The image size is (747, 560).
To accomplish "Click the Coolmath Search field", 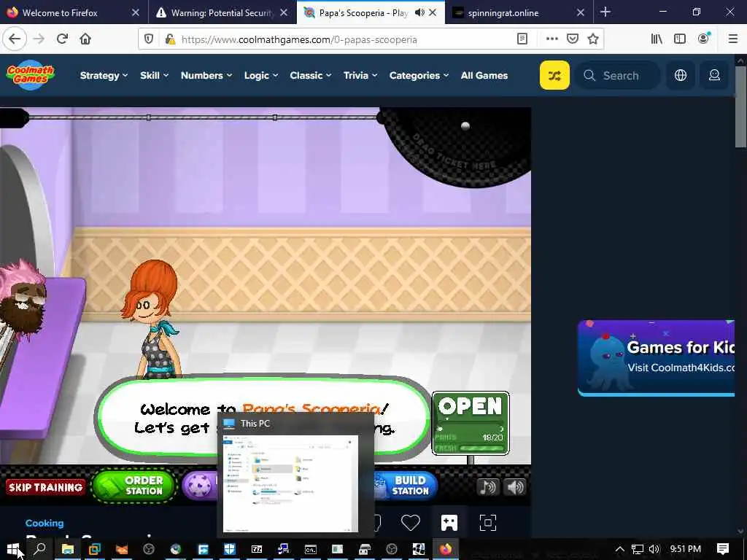I will tap(618, 75).
